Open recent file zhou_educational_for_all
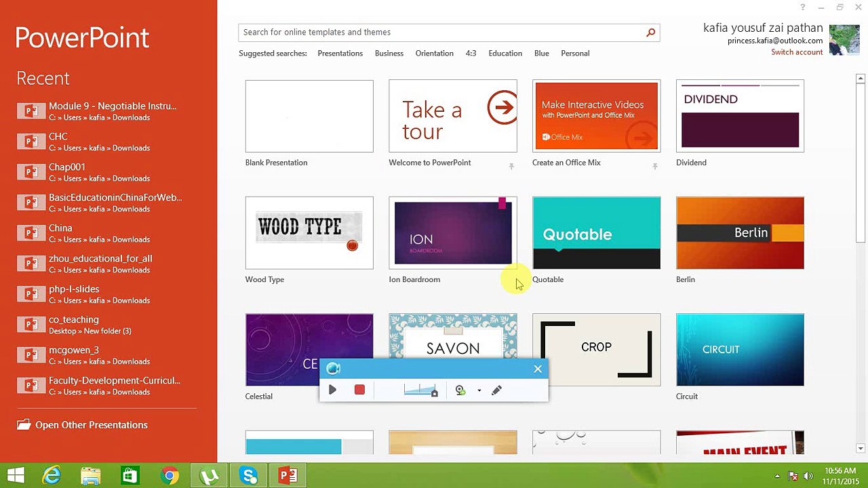The width and height of the screenshot is (868, 488). pyautogui.click(x=108, y=264)
